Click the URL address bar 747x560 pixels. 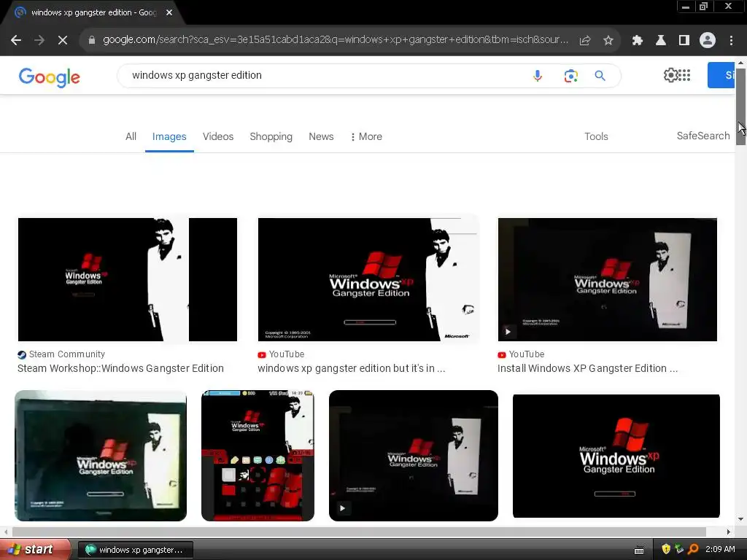(336, 40)
